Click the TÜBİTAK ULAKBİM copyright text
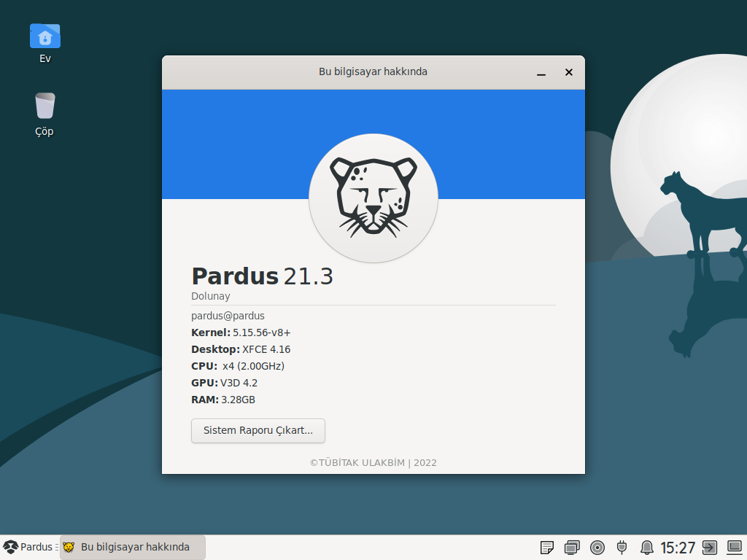The width and height of the screenshot is (747, 560). [x=373, y=462]
